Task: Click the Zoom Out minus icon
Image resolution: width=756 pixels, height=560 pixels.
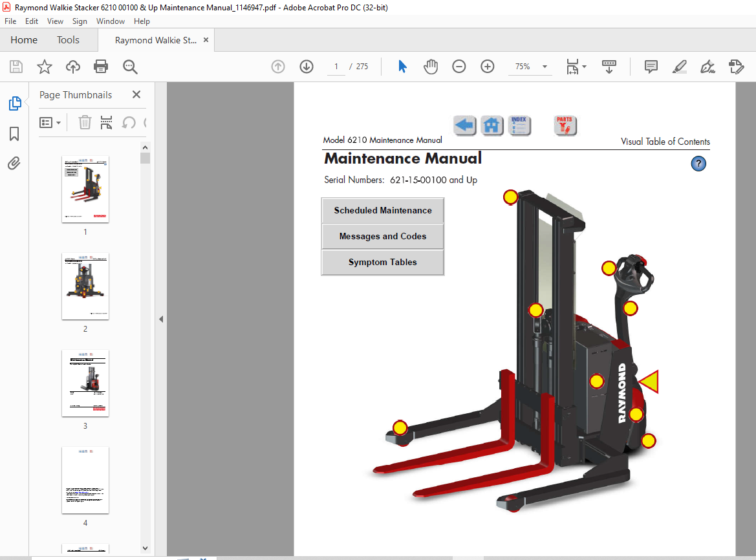Action: (459, 67)
